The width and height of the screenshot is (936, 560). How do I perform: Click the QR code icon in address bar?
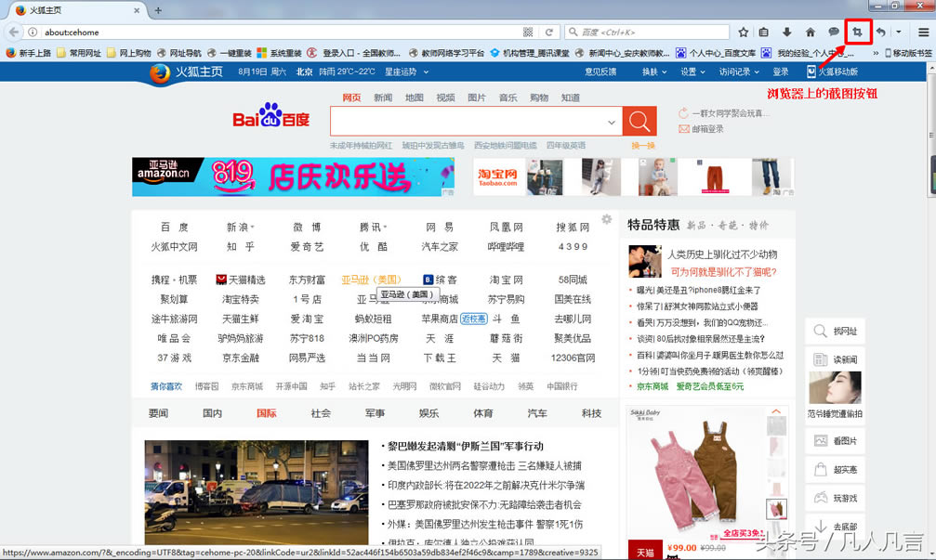tap(528, 32)
